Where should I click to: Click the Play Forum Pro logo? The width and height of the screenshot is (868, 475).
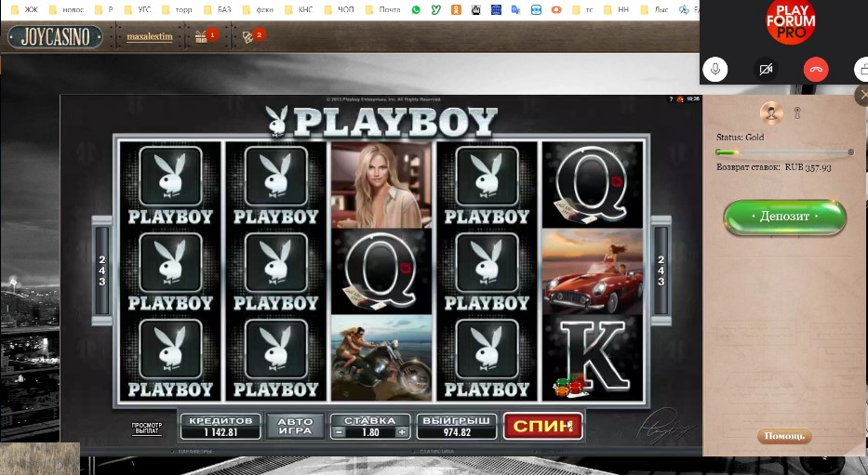791,21
